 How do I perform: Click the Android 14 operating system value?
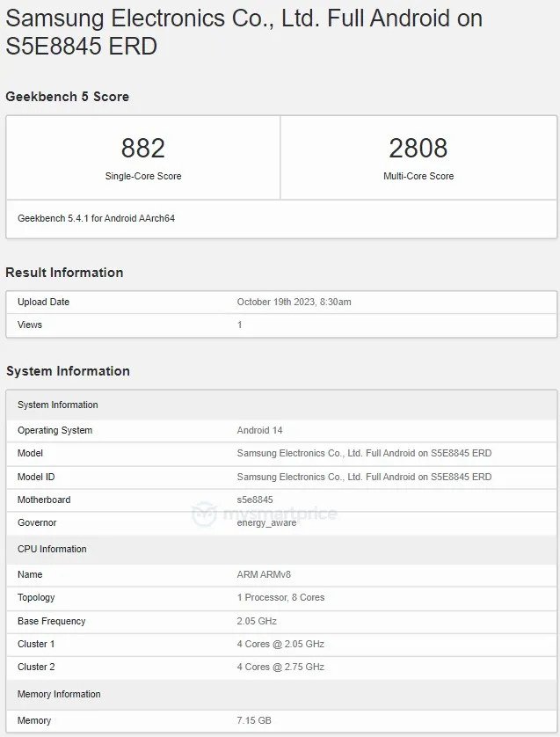[x=259, y=430]
